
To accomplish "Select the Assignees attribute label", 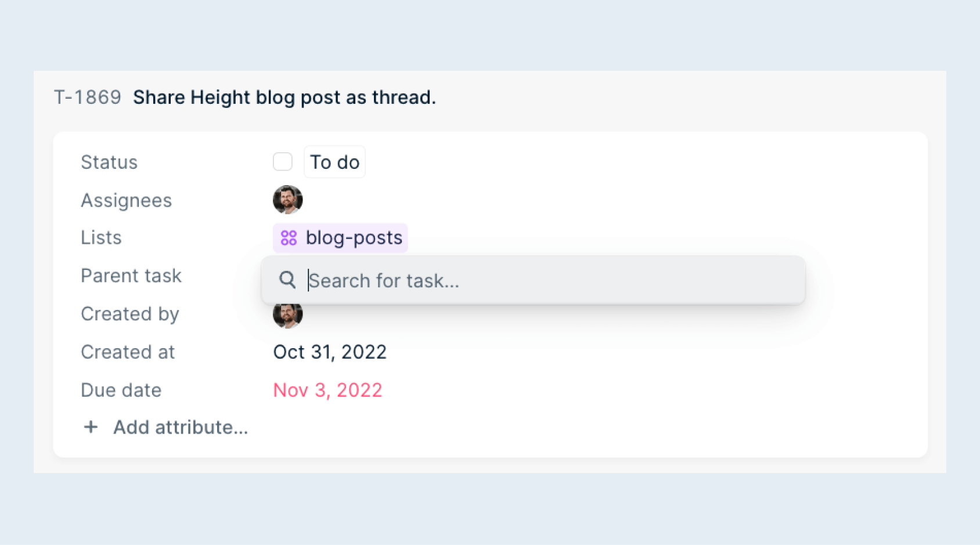I will [127, 200].
